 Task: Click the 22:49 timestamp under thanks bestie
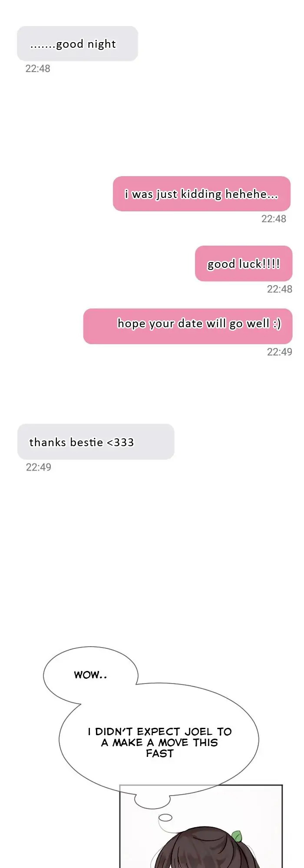pyautogui.click(x=38, y=467)
